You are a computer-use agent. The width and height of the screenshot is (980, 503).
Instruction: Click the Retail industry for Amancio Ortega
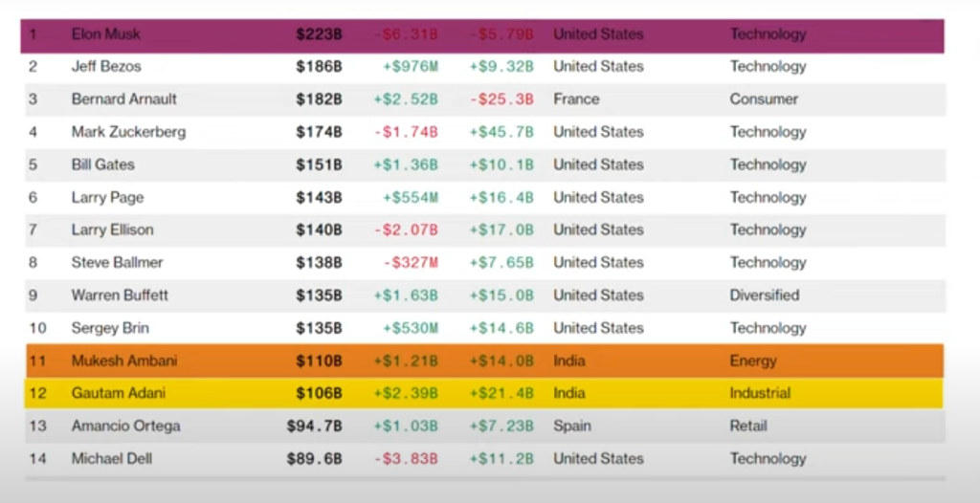point(748,426)
